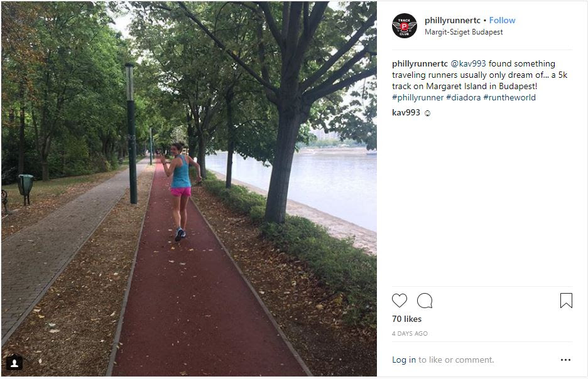Save the post with the bookmark icon
The image size is (588, 379).
pyautogui.click(x=566, y=301)
